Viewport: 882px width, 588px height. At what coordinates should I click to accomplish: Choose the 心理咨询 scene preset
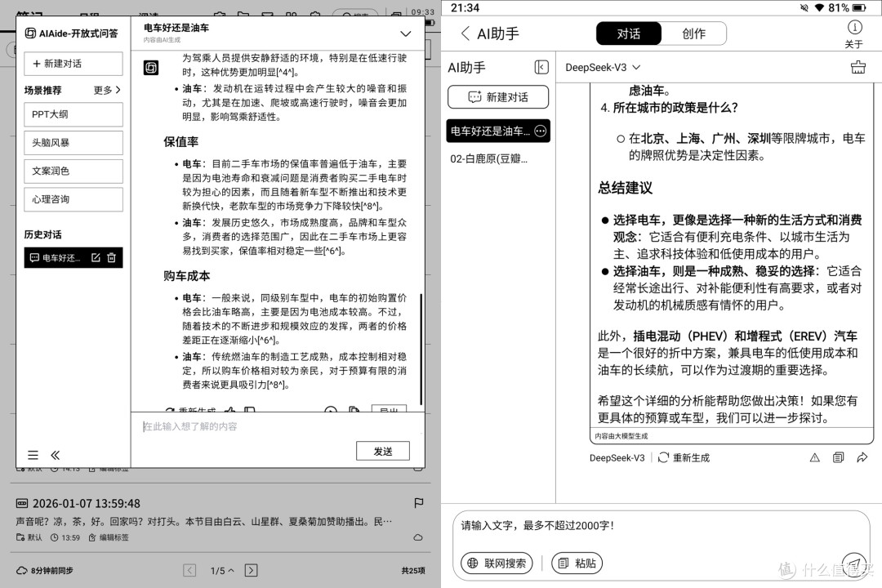point(73,199)
